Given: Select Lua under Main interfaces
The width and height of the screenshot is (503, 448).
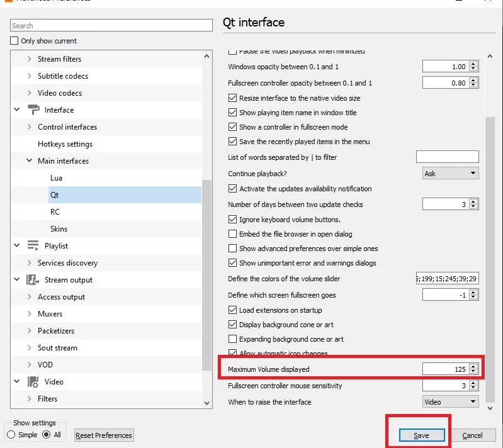Looking at the screenshot, I should coord(56,177).
